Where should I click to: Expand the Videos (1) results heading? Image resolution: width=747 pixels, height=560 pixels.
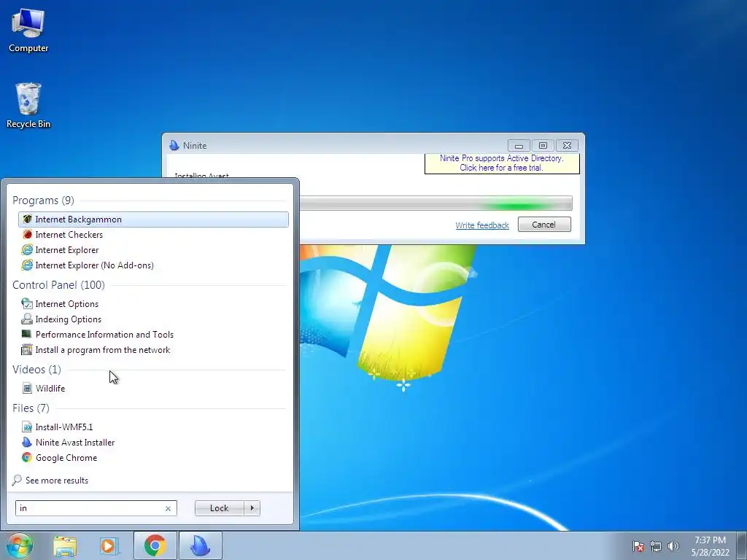point(36,370)
